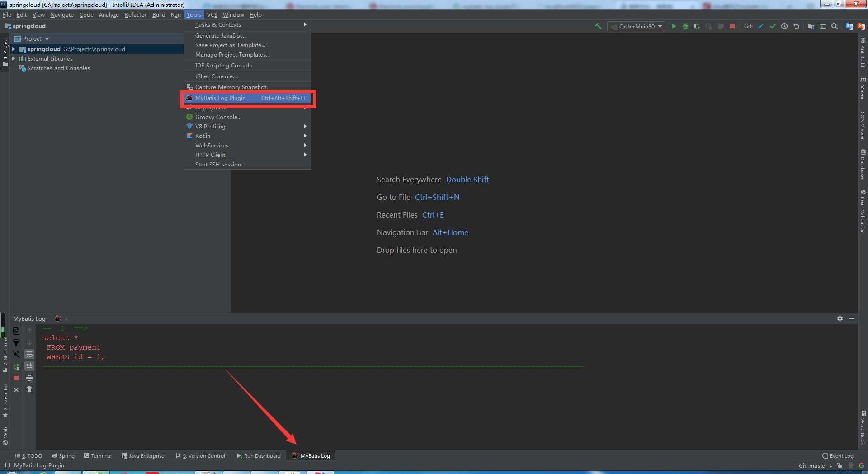Open Project Structure icon in toolbar
This screenshot has height=474, width=868.
coord(811,26)
